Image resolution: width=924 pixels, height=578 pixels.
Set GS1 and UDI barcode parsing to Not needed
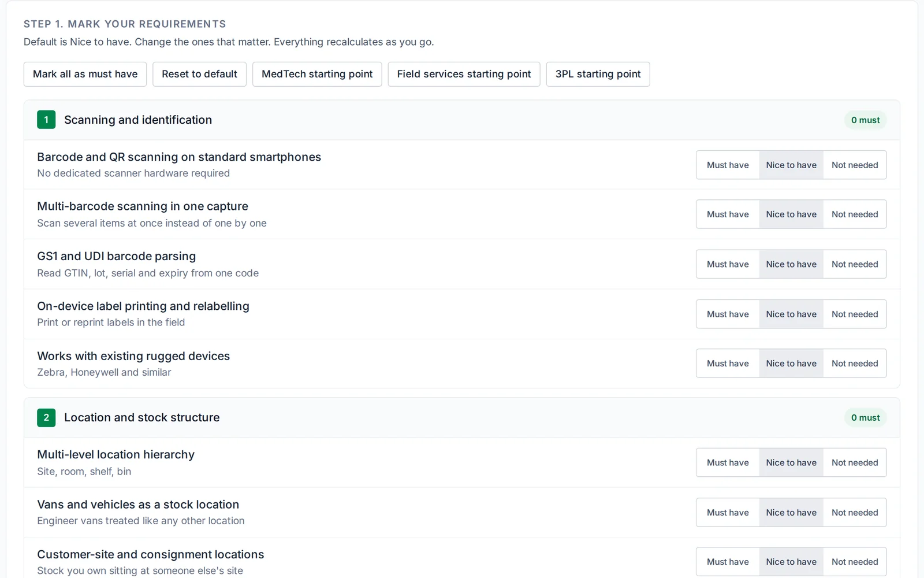pos(855,264)
